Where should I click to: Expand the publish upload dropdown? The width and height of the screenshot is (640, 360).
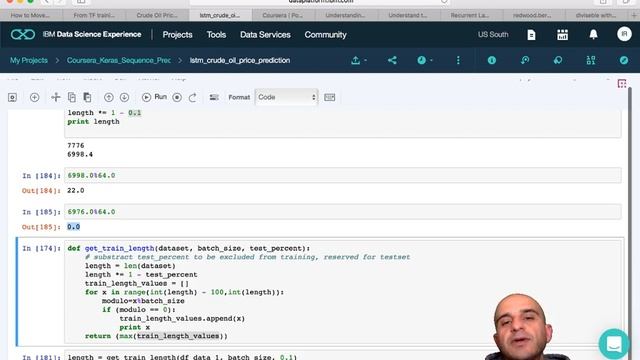pos(359,60)
